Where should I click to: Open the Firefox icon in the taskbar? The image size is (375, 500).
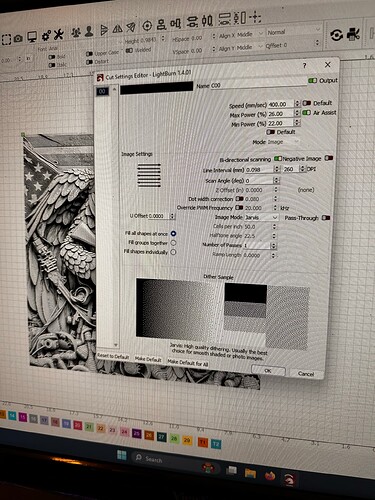click(x=270, y=475)
